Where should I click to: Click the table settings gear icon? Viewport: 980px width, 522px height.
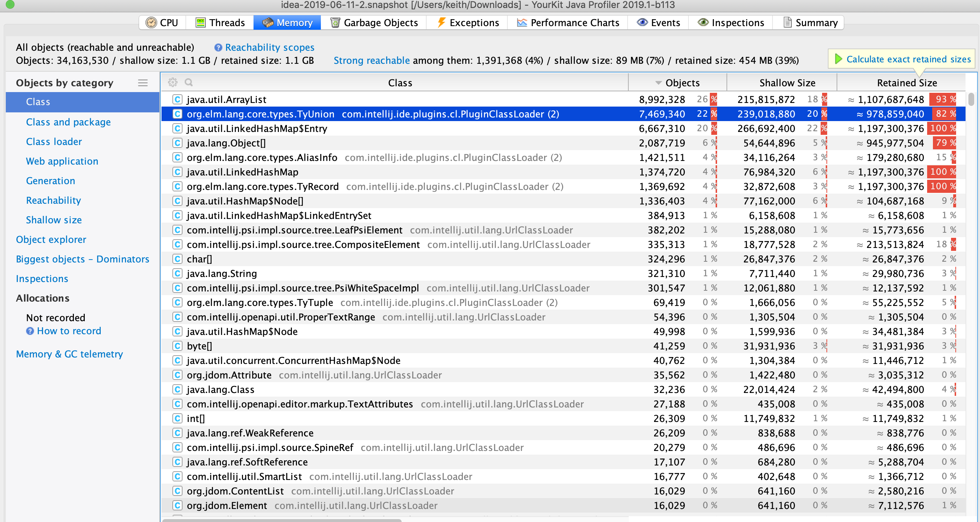(173, 82)
